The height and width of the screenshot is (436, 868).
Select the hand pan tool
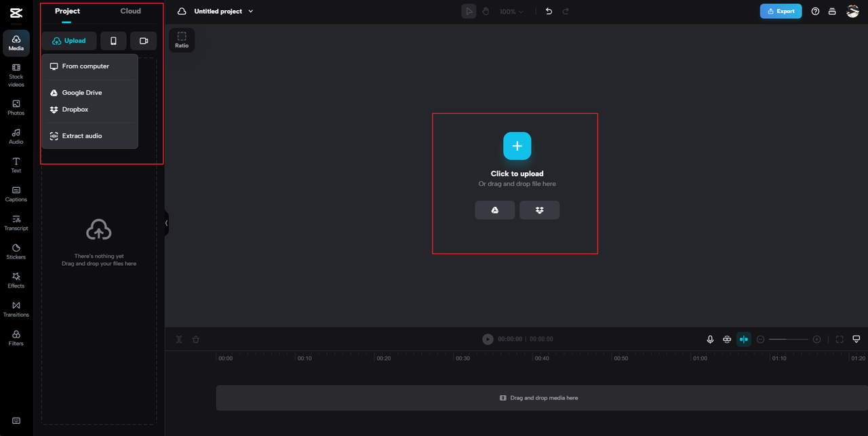[x=486, y=12]
